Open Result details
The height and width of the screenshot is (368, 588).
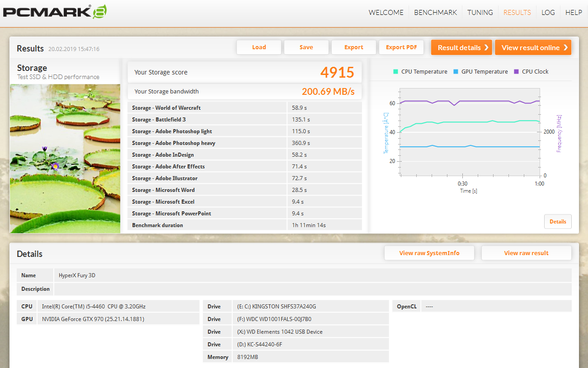[x=462, y=47]
